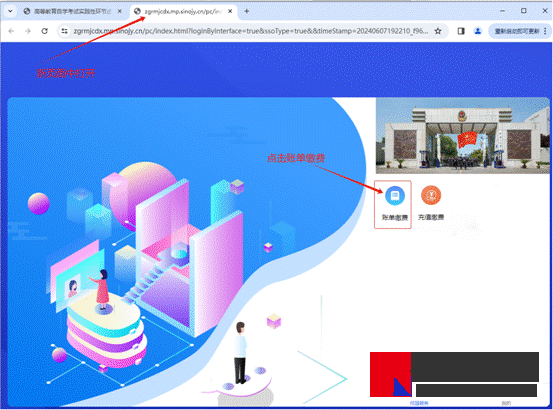Open the Chrome profile avatar icon
This screenshot has width=553, height=410.
tap(478, 31)
